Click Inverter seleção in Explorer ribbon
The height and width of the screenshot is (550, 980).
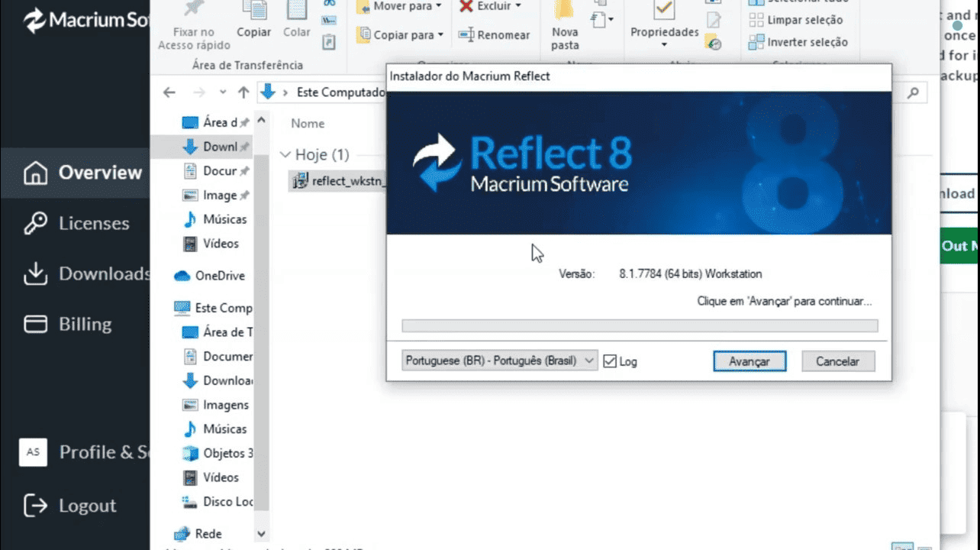tap(798, 42)
